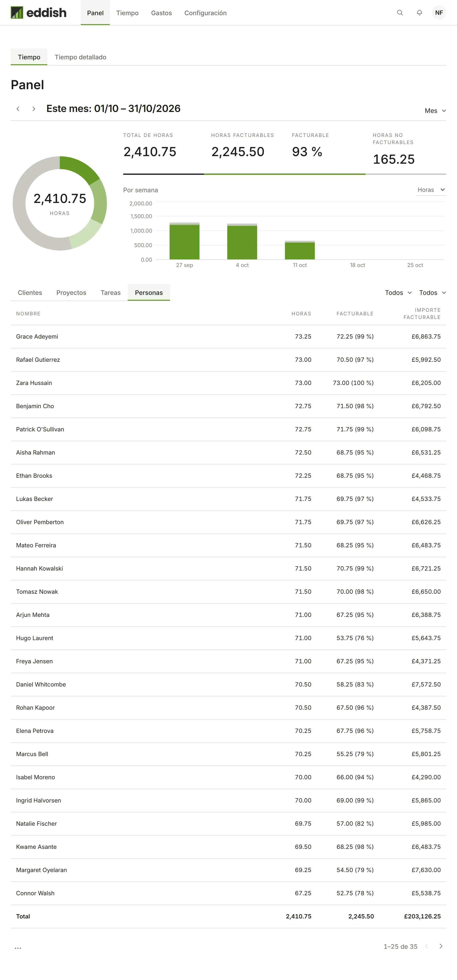Click Zara Hussain's £6,205.00 amount
This screenshot has height=980, width=457.
pyautogui.click(x=426, y=383)
